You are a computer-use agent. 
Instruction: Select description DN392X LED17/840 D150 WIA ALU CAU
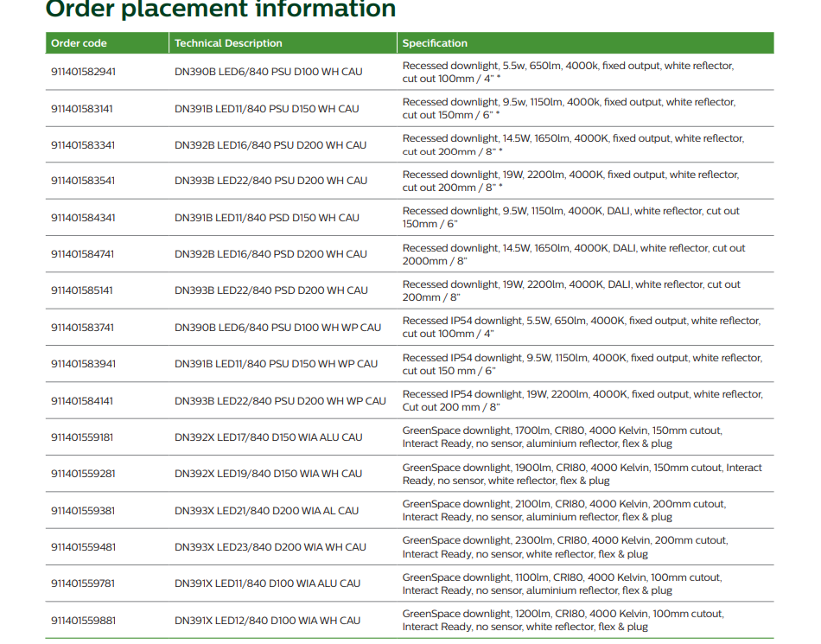(x=268, y=437)
